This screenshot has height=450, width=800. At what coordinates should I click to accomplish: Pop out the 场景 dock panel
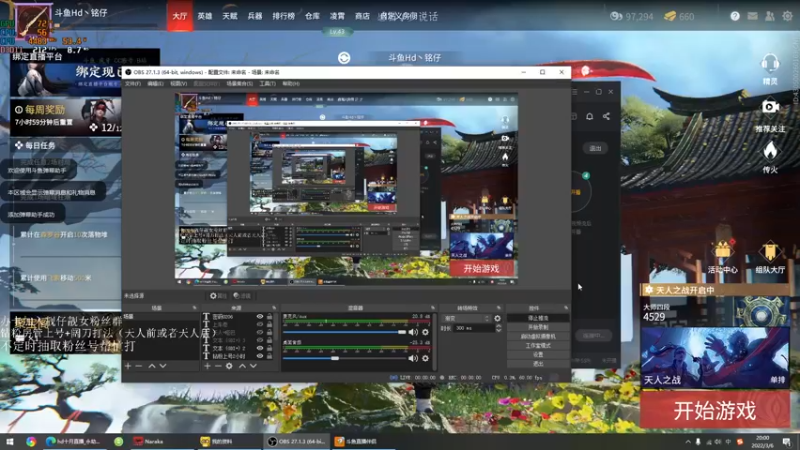click(x=194, y=308)
